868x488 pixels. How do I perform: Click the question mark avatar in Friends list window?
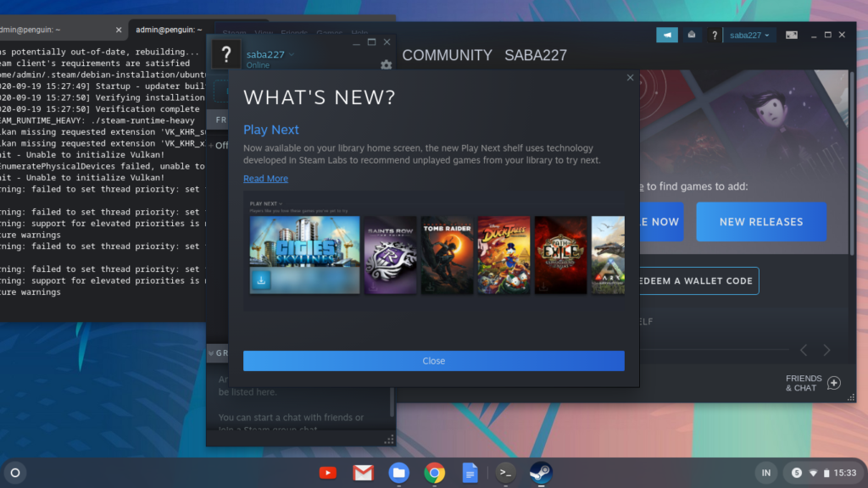(225, 55)
